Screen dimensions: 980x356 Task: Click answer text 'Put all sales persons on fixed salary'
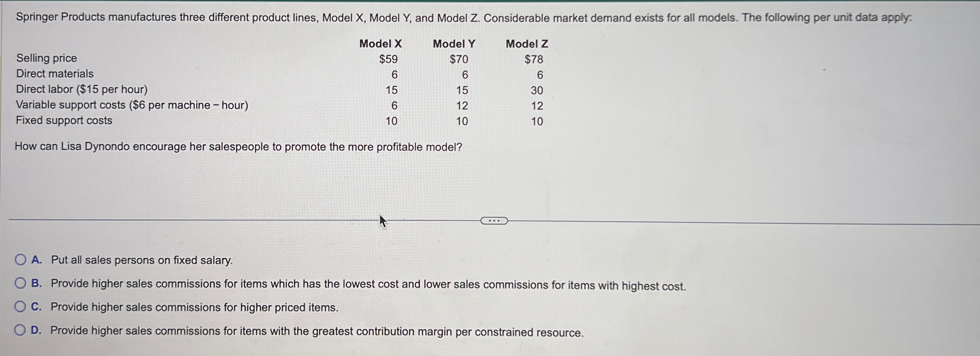pyautogui.click(x=141, y=260)
